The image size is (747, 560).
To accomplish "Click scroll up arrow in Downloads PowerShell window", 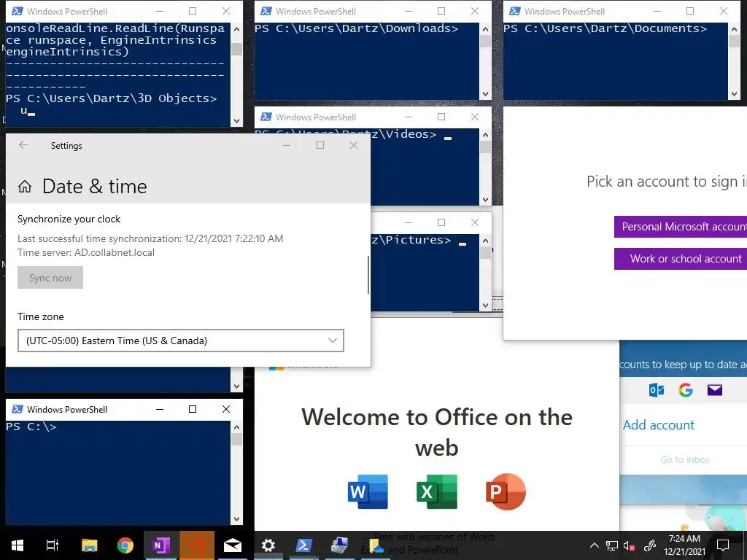I will tap(485, 29).
